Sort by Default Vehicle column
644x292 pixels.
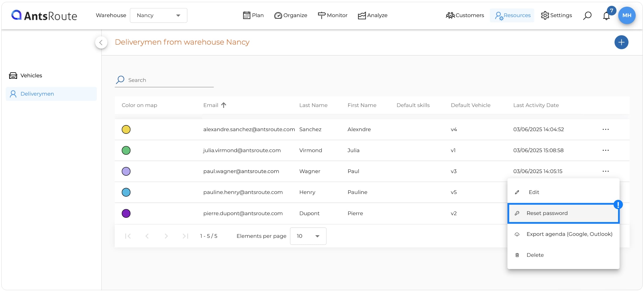click(x=471, y=105)
